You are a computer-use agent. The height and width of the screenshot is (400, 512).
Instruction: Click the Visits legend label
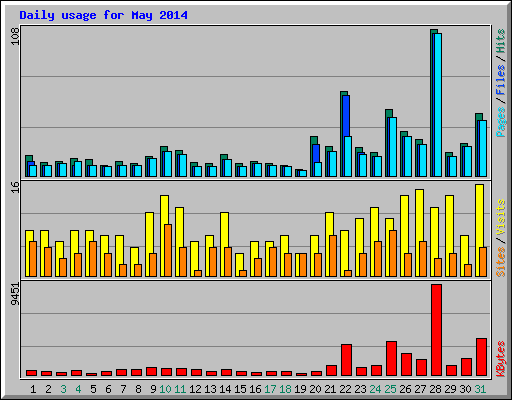coord(501,218)
